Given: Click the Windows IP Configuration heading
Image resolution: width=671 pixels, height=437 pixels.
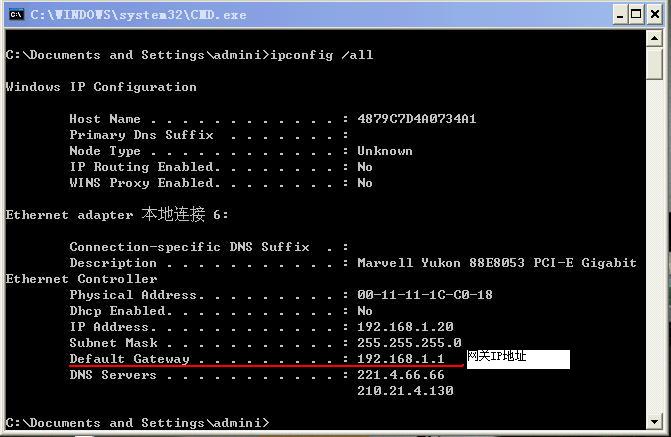Looking at the screenshot, I should (x=101, y=87).
